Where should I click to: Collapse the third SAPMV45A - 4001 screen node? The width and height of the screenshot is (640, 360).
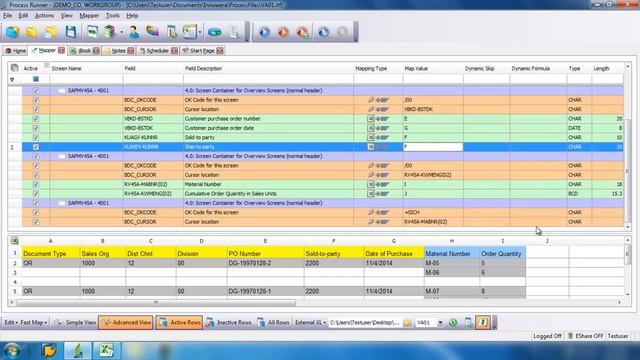(x=61, y=203)
